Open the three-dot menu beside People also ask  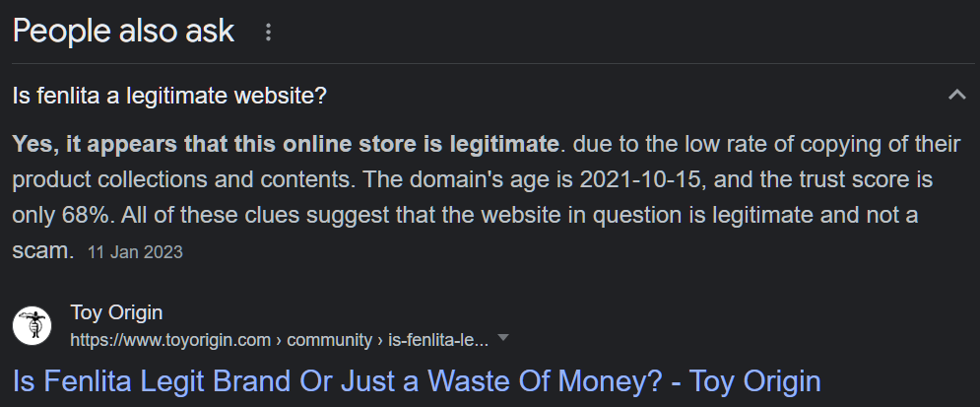(268, 33)
